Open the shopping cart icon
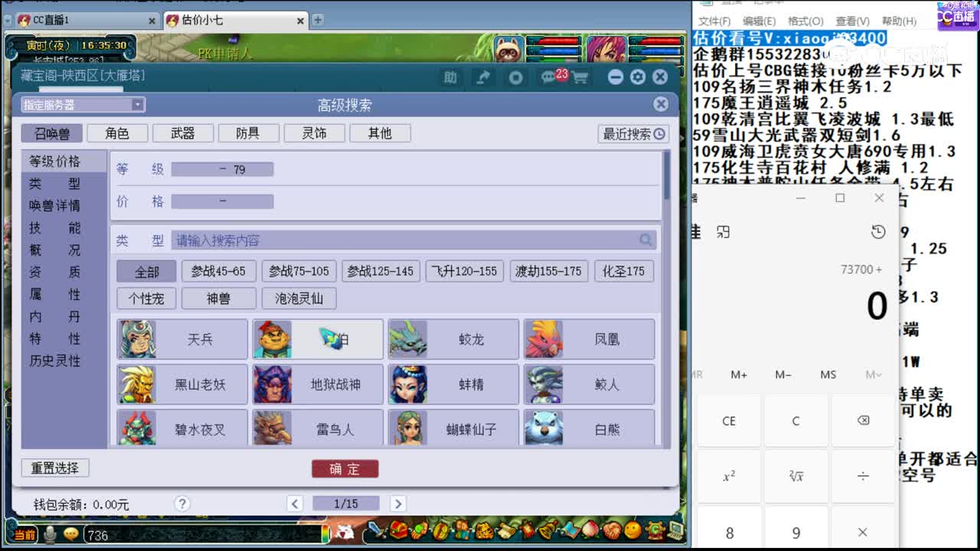 579,77
